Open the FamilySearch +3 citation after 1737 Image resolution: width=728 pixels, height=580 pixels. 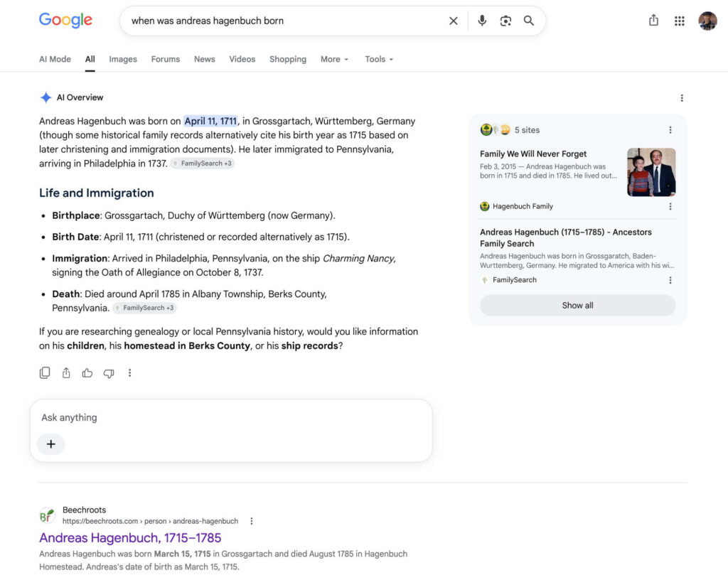tap(202, 163)
